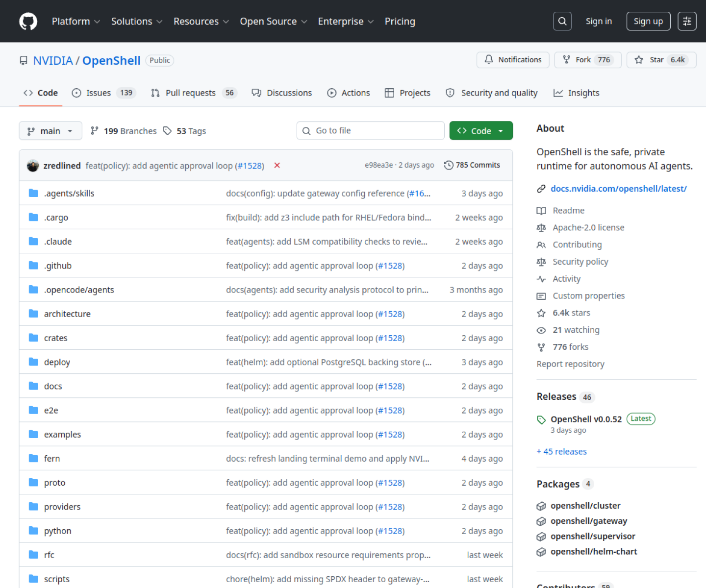The width and height of the screenshot is (706, 588).
Task: Click the failed check red X icon
Action: pos(277,166)
